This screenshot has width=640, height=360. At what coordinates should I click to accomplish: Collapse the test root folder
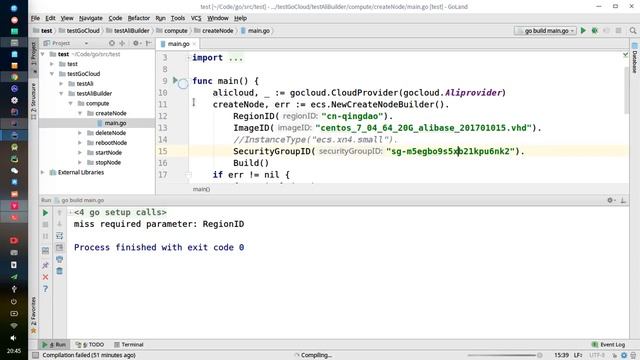pos(42,54)
